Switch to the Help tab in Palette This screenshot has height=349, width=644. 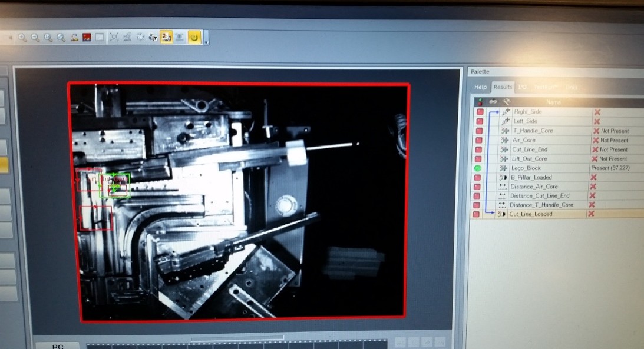[481, 87]
